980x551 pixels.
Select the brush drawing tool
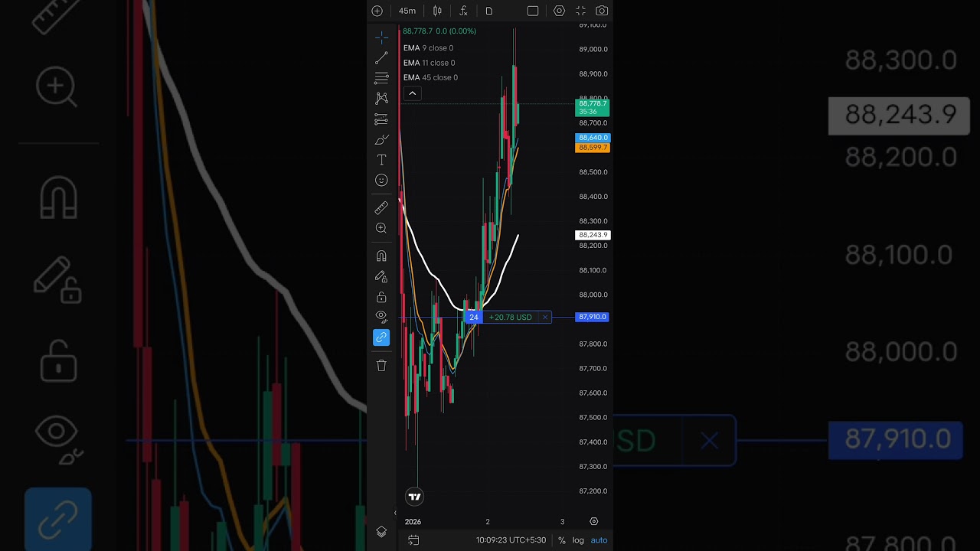pyautogui.click(x=381, y=139)
